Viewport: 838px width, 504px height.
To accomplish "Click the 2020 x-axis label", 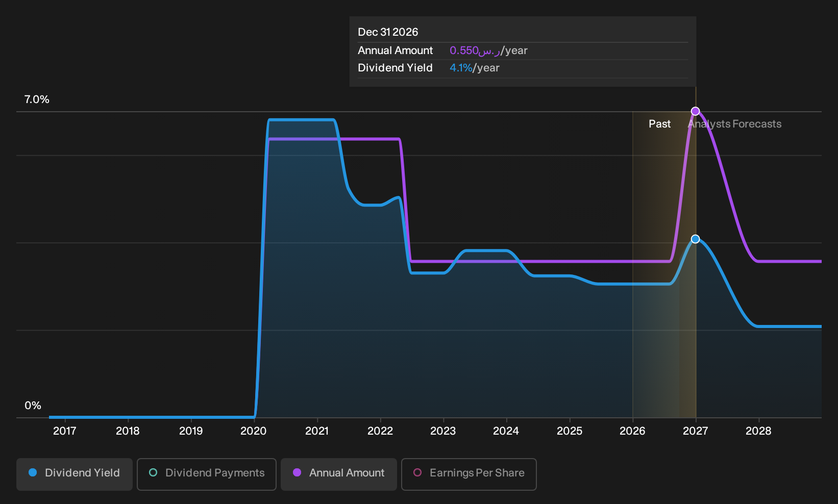I will click(x=254, y=431).
